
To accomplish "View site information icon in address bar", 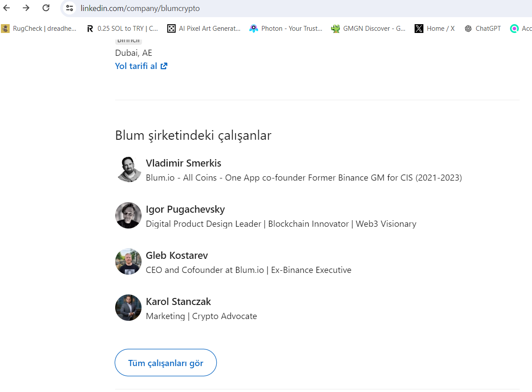I will [x=69, y=8].
